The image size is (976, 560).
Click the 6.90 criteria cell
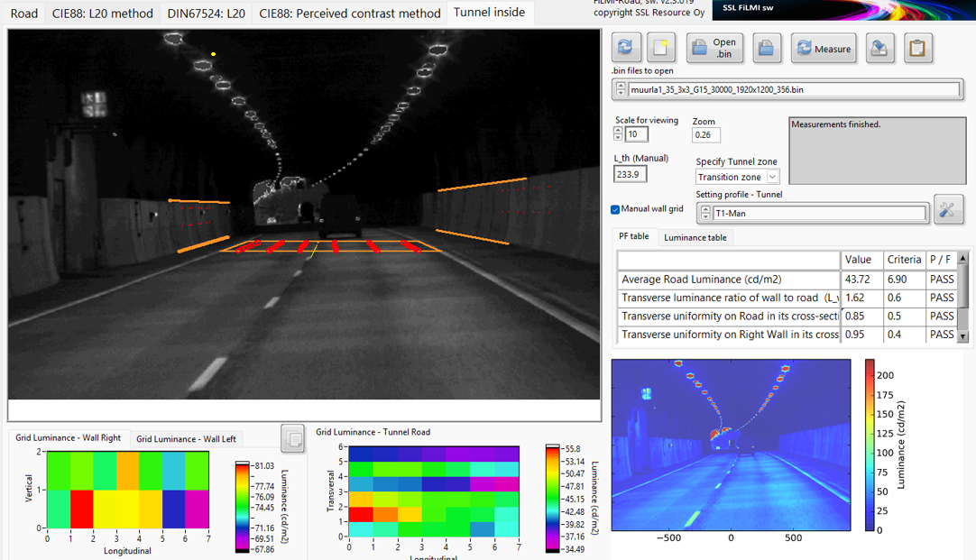pos(905,280)
